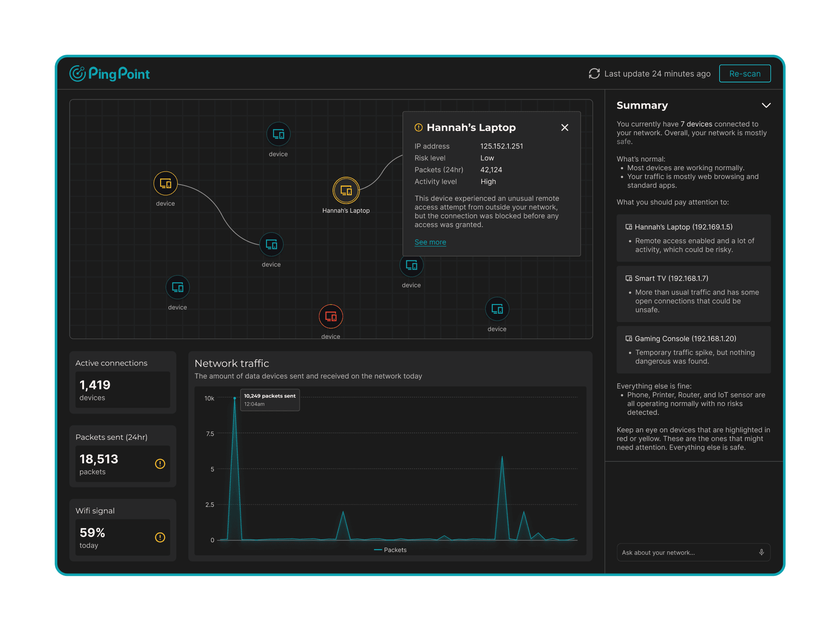Click the 10,249 packets sent tooltip
Image resolution: width=840 pixels, height=631 pixels.
[270, 400]
